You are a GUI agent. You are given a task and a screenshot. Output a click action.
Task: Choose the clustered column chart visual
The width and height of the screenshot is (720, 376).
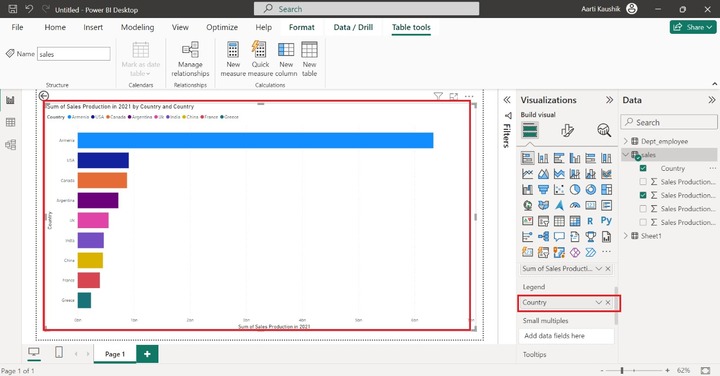click(x=575, y=158)
